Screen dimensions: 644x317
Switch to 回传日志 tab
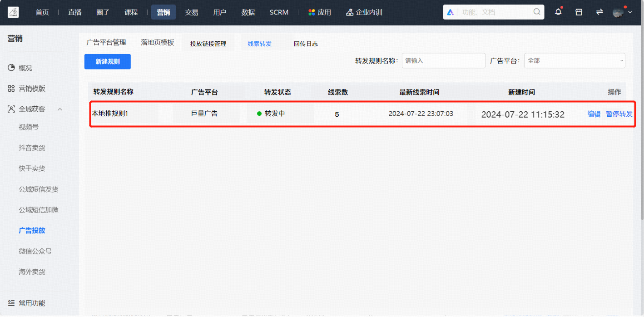coord(306,44)
